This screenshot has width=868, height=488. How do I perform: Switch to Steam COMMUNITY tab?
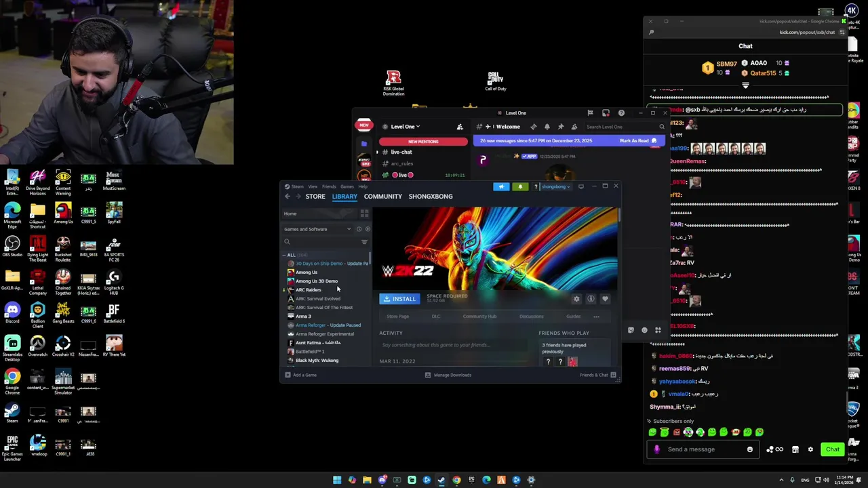[x=383, y=197]
